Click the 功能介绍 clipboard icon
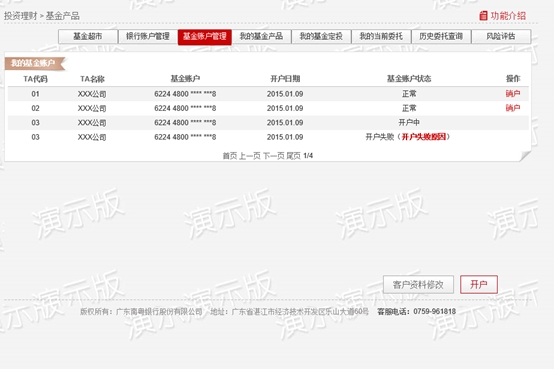554x369 pixels. 483,16
